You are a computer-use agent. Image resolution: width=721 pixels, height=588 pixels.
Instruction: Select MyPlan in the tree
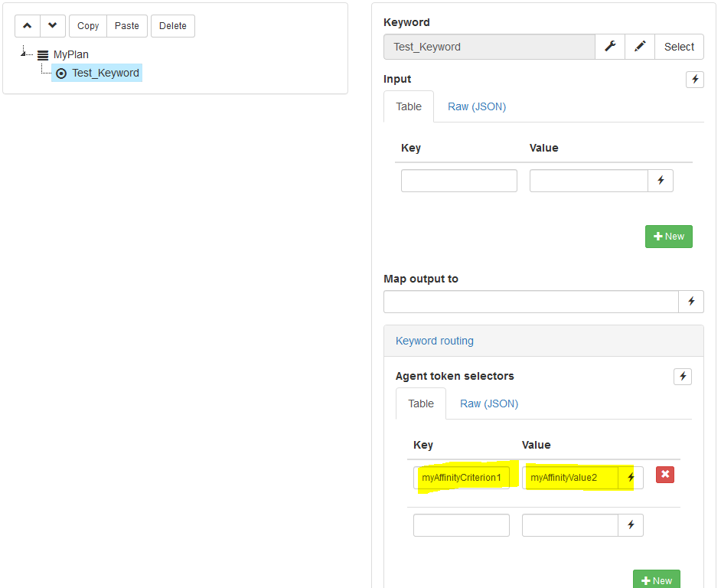[x=71, y=55]
